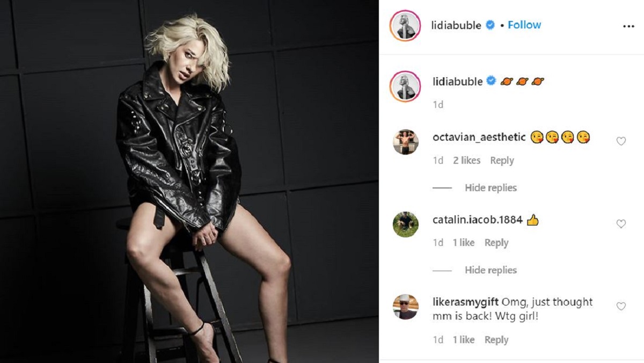This screenshot has height=363, width=644.
Task: View catalin.iacob.1884 profile avatar
Action: tap(406, 224)
